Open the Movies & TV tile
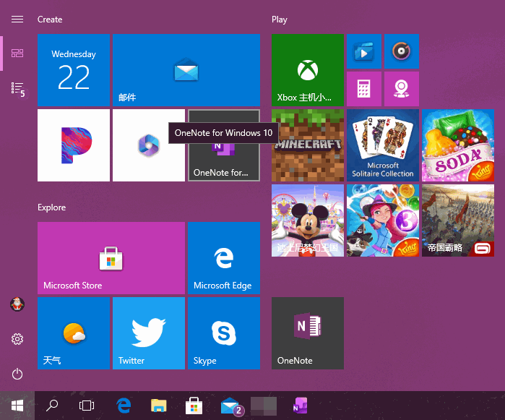 [363, 51]
